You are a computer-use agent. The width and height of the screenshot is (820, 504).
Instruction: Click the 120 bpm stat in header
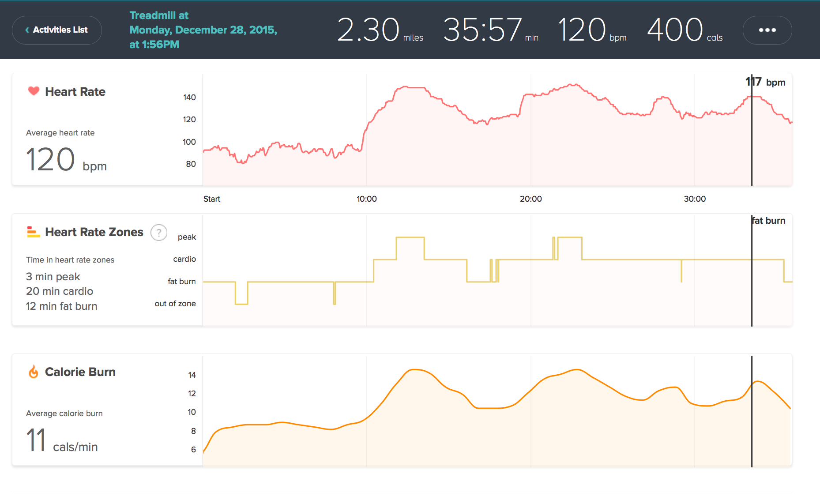tap(591, 30)
